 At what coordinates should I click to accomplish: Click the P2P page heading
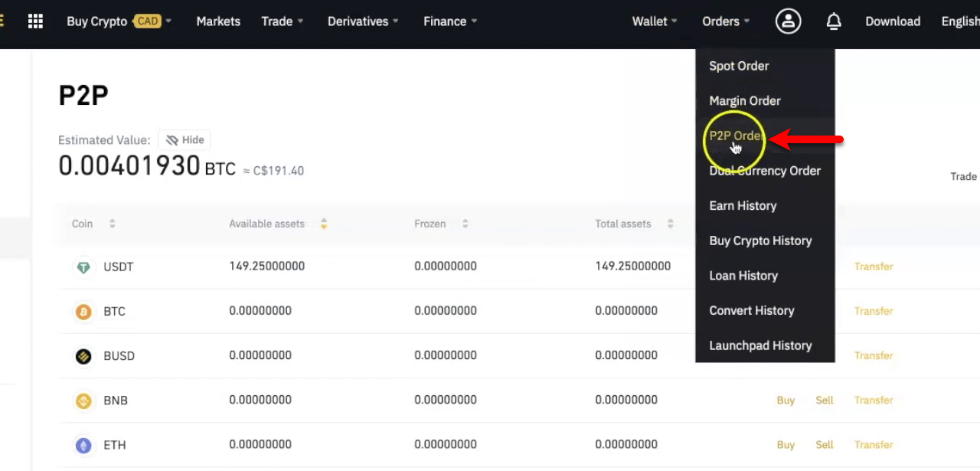(83, 96)
